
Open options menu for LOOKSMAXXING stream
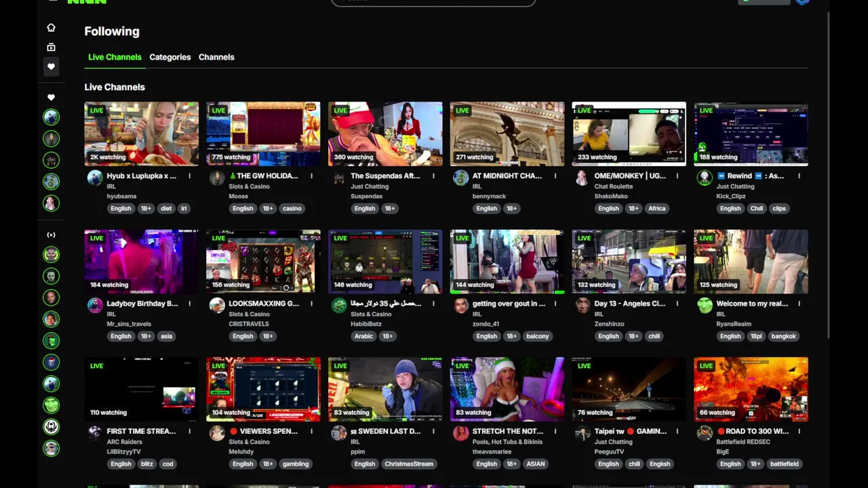pyautogui.click(x=311, y=304)
